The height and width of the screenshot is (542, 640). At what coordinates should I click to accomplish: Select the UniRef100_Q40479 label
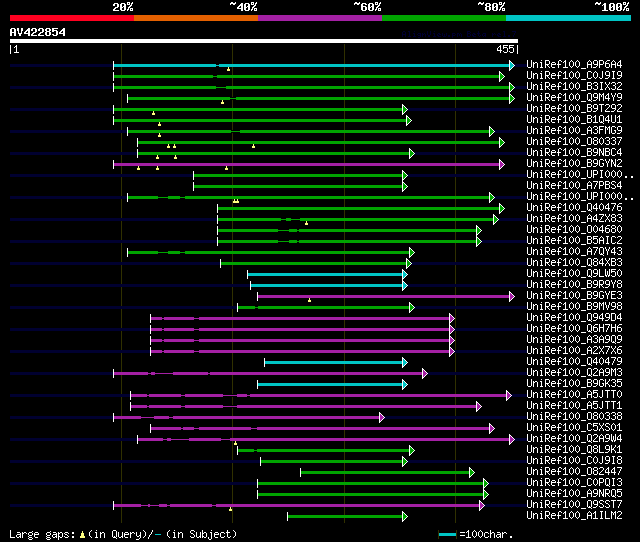(x=574, y=362)
